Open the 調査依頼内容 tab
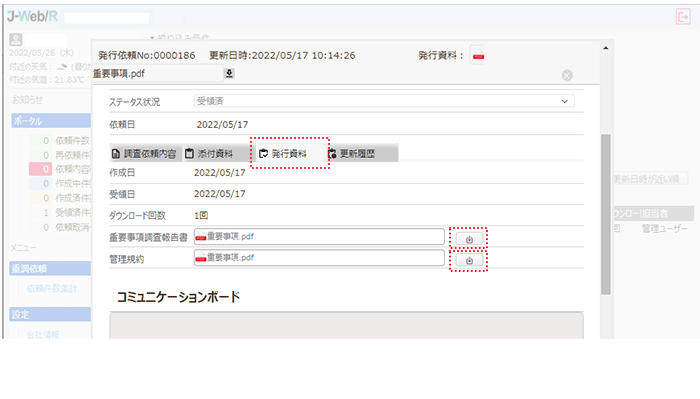Screen dimensions: 700x399 tap(145, 154)
